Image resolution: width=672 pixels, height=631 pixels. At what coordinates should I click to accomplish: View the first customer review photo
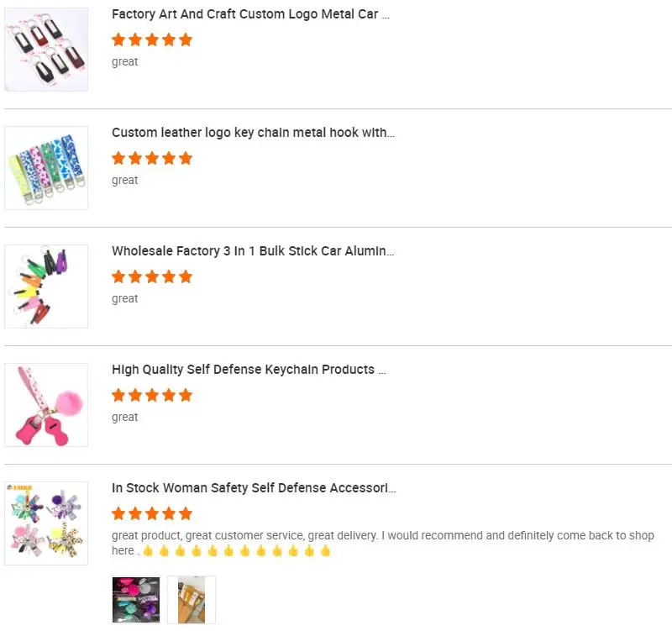(136, 599)
